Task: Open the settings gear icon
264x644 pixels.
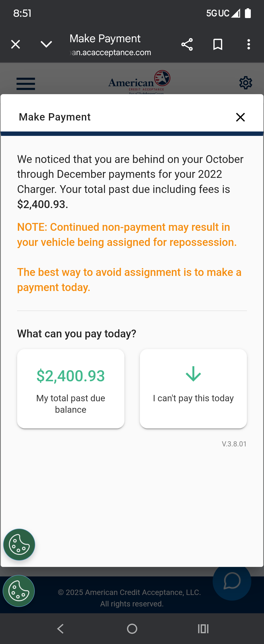Action: click(245, 83)
